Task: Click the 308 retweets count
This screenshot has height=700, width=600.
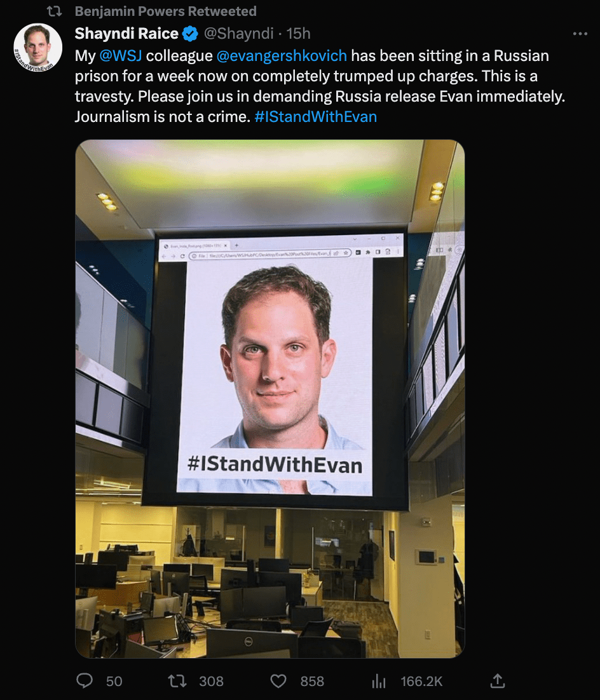Action: click(211, 681)
